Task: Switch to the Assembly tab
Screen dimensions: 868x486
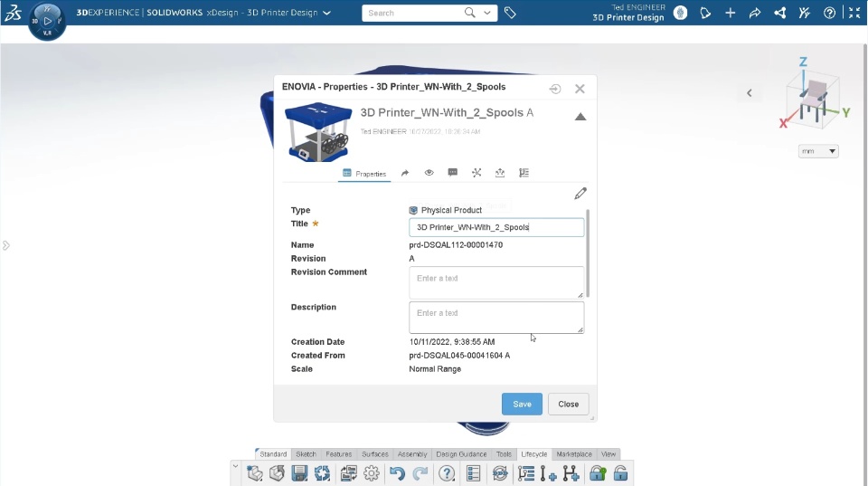Action: (x=412, y=453)
